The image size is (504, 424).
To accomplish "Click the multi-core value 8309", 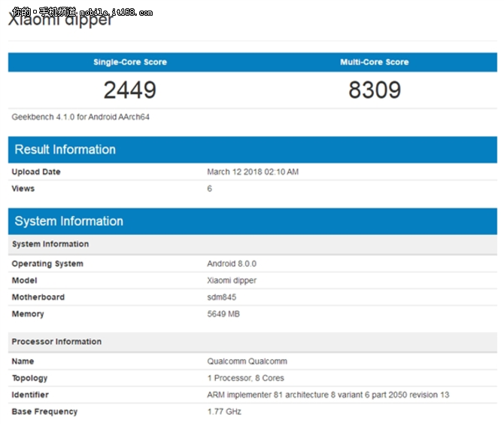I will click(375, 90).
